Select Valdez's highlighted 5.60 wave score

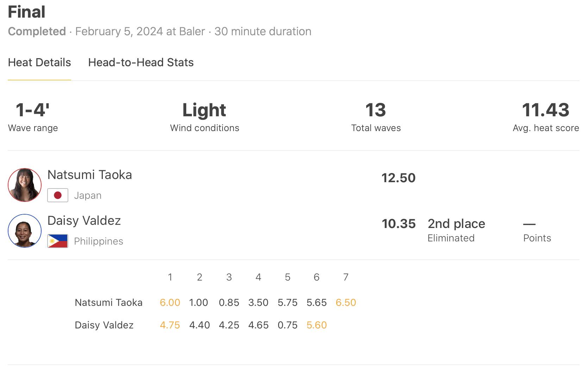tap(317, 325)
